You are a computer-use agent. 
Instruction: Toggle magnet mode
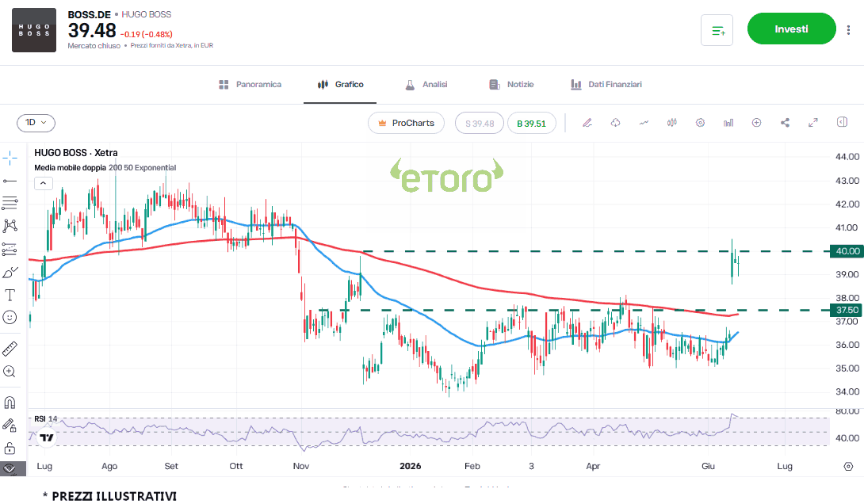point(10,403)
